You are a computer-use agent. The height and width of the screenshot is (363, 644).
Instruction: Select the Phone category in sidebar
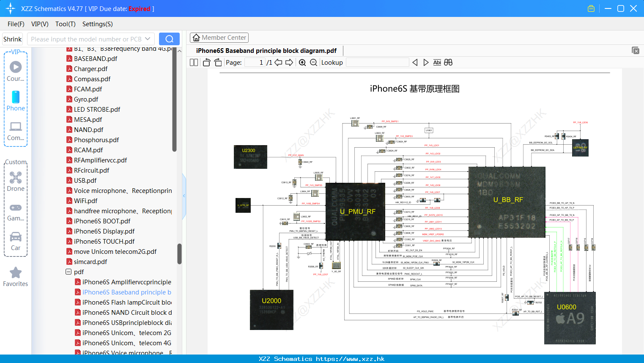point(16,101)
